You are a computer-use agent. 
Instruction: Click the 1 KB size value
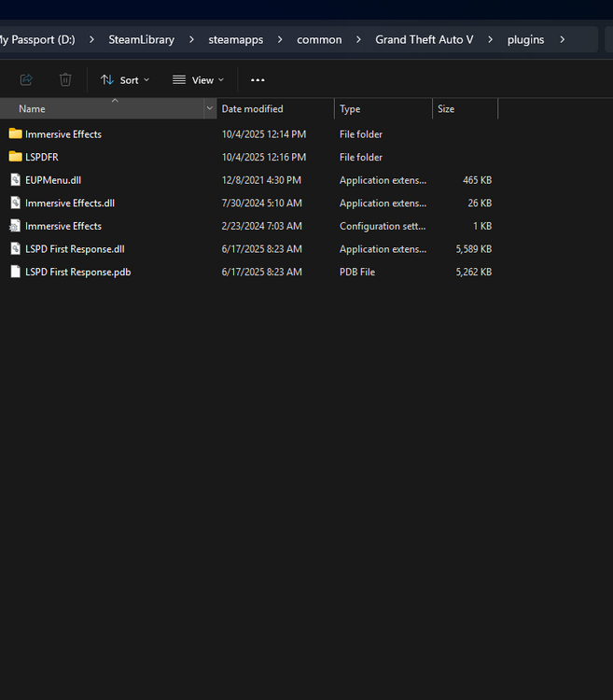click(482, 226)
